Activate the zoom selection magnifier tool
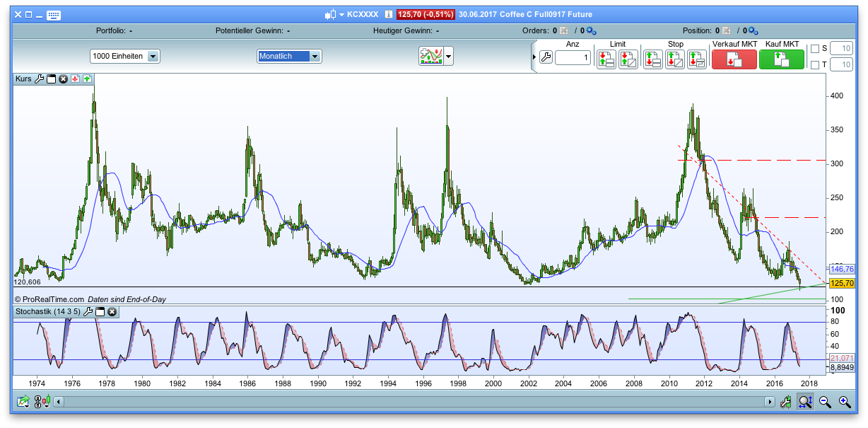Screen dimensions: 868x428 coord(806,401)
